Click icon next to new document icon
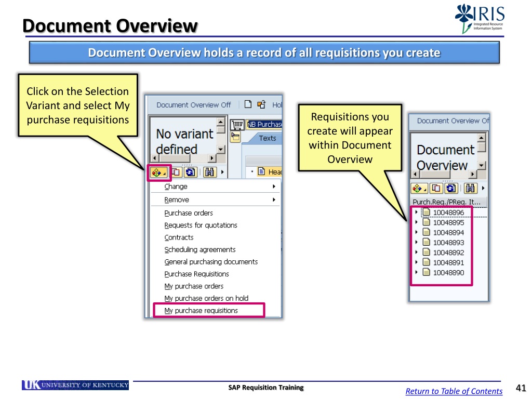This screenshot has width=532, height=399. coord(261,104)
